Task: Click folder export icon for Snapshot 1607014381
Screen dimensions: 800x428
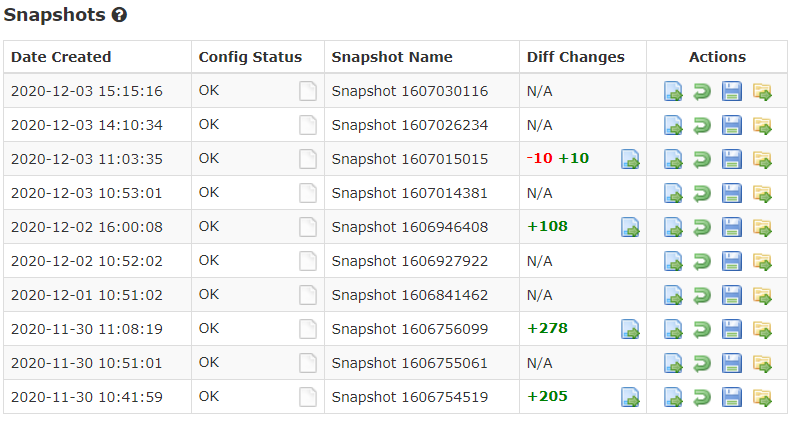Action: tap(762, 194)
